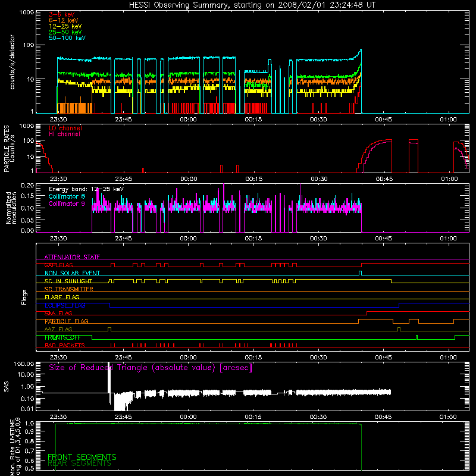Select the 6-12 keV legend entry
This screenshot has height=476, width=476.
click(x=64, y=20)
